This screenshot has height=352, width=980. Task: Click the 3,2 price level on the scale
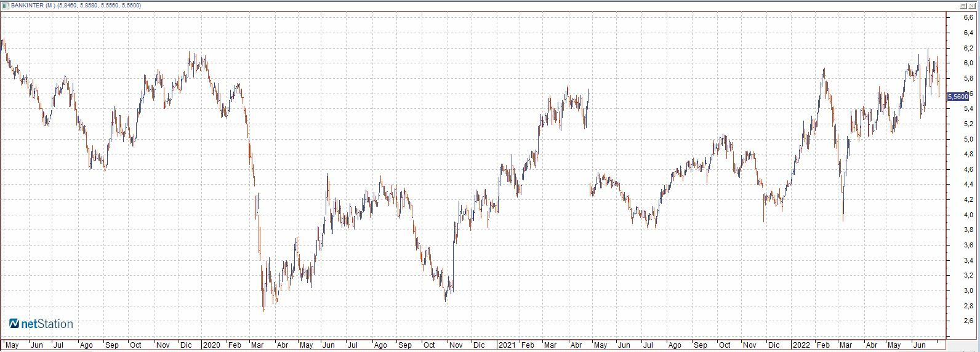tap(968, 276)
